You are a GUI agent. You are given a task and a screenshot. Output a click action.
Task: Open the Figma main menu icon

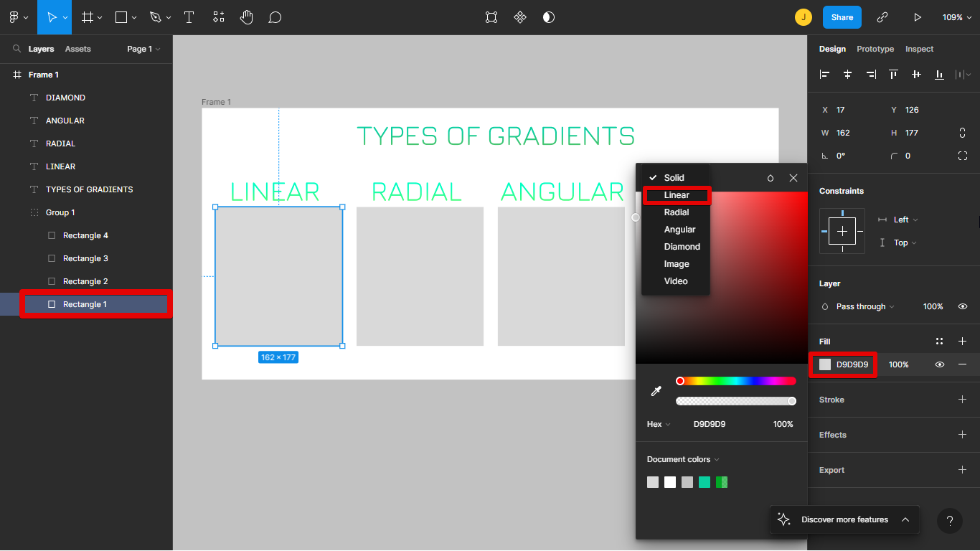(x=17, y=17)
